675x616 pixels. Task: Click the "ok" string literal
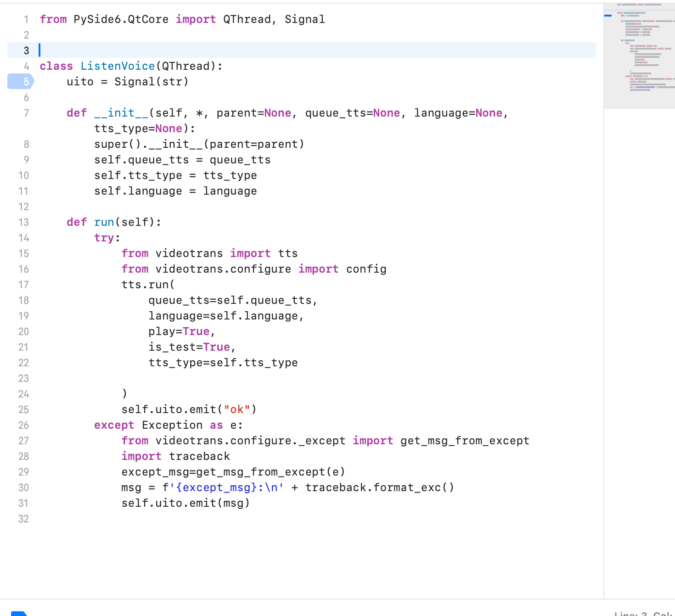(x=236, y=409)
